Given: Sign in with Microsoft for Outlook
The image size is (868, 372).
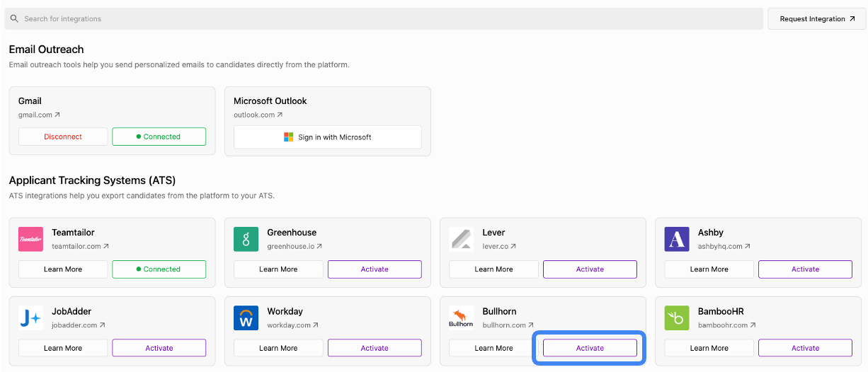Looking at the screenshot, I should click(327, 137).
